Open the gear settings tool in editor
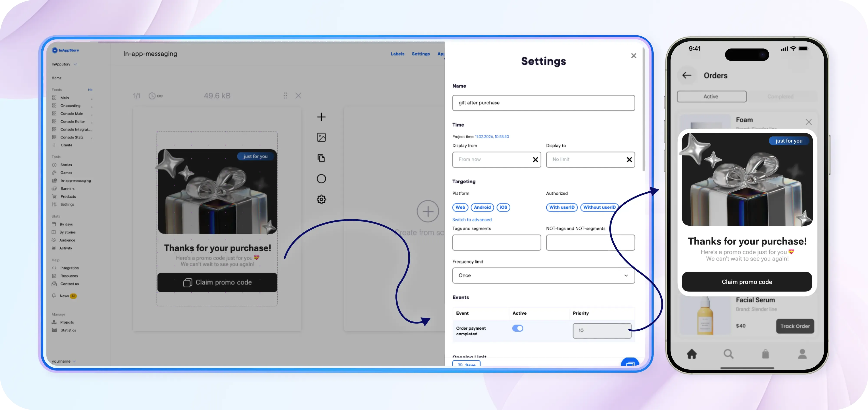The width and height of the screenshot is (868, 410). pos(321,199)
